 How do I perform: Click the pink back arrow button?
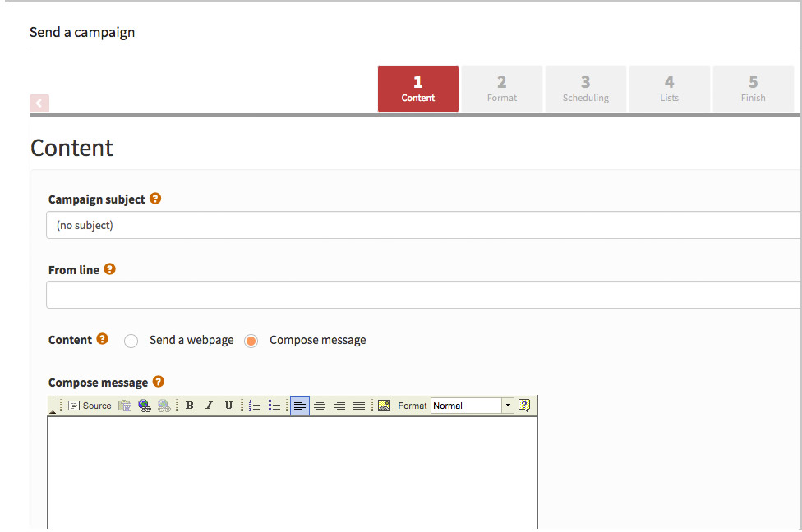39,103
